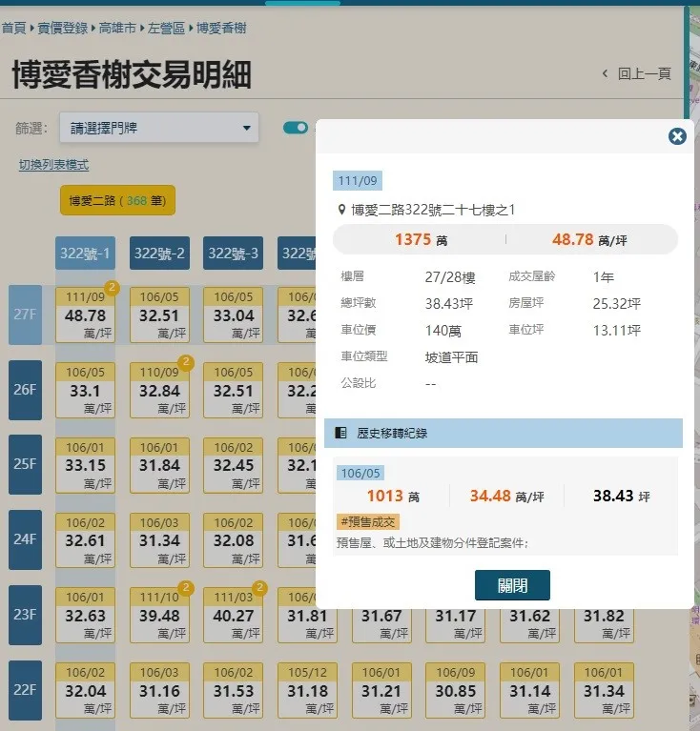
Task: Open the 106/01 31.21 transaction card
Action: point(381,690)
